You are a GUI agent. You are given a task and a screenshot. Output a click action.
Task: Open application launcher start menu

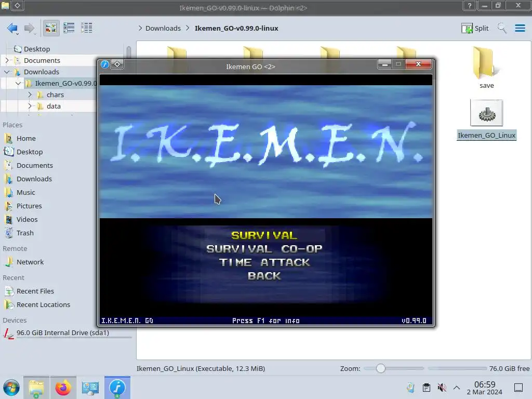[11, 388]
